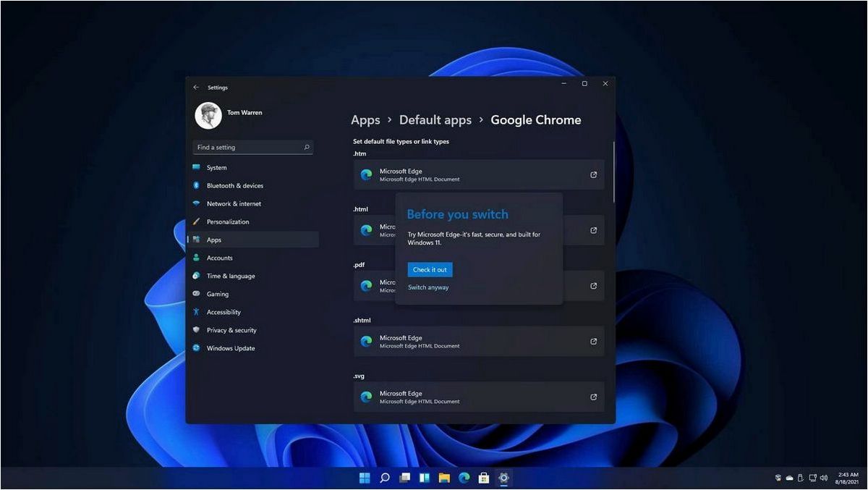Viewport: 868px width, 490px height.
Task: Open Privacy & security settings
Action: 252,330
